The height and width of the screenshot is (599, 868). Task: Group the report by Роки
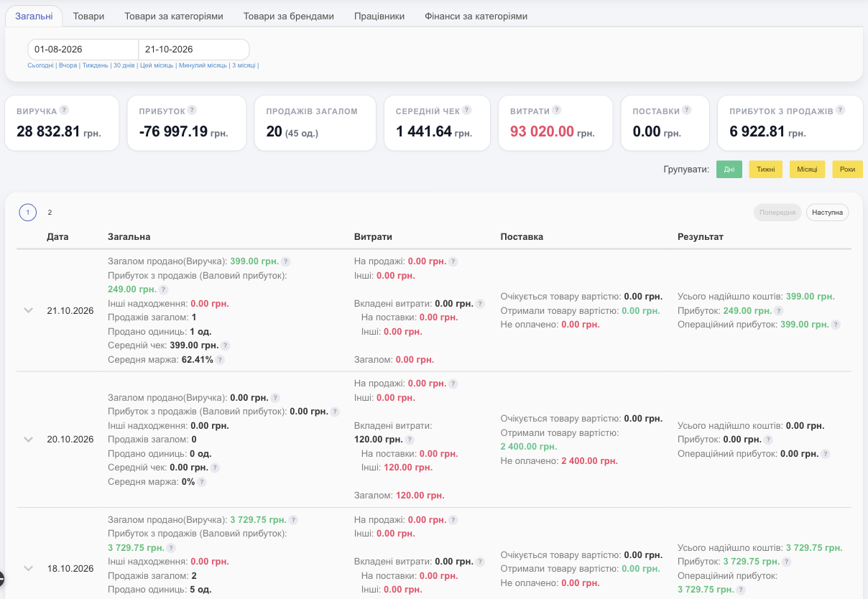coord(848,170)
